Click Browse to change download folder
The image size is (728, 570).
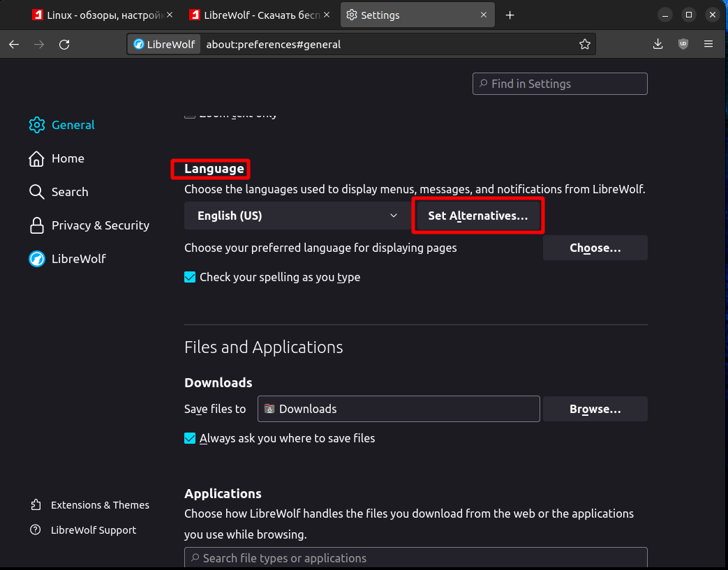click(x=595, y=409)
